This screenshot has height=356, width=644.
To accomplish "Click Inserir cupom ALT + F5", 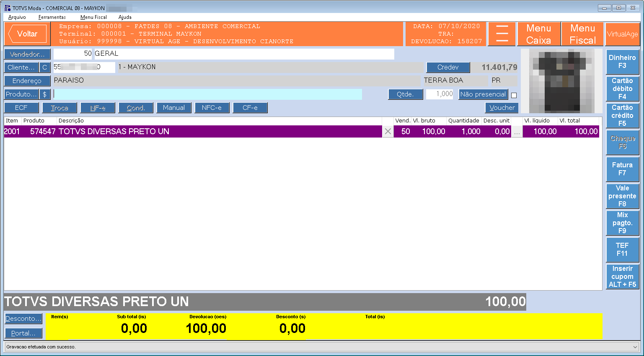I will coord(622,276).
